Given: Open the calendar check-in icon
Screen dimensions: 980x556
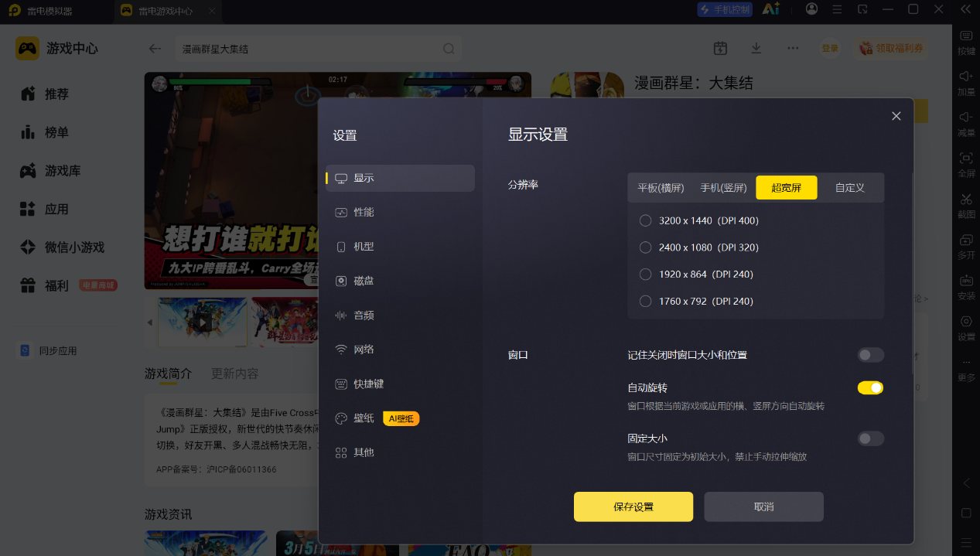Looking at the screenshot, I should (720, 48).
